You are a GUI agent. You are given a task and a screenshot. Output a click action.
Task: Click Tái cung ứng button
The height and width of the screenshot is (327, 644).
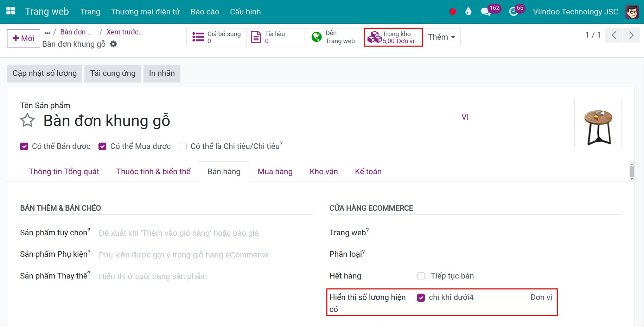click(113, 73)
